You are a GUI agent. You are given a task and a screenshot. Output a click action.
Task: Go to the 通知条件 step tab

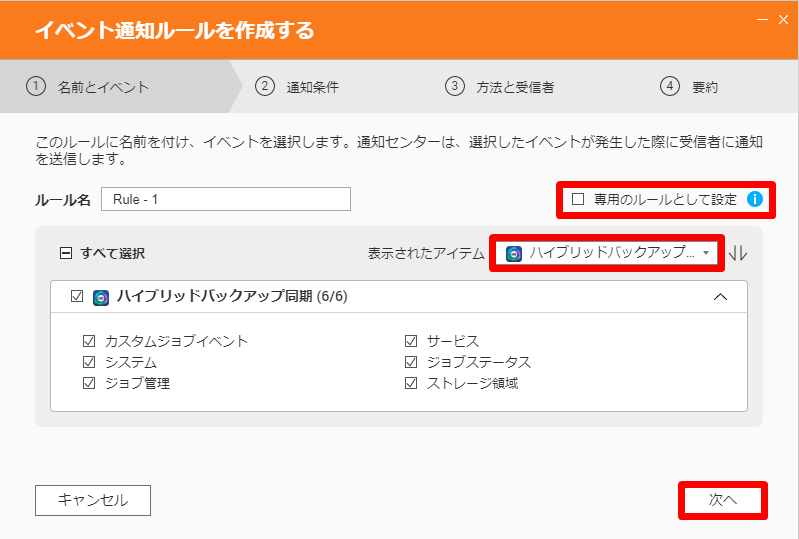301,87
